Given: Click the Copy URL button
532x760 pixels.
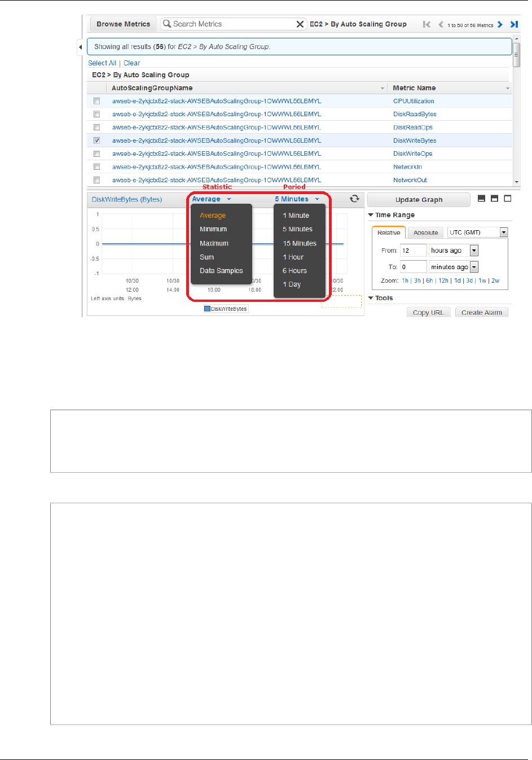Looking at the screenshot, I should click(428, 312).
